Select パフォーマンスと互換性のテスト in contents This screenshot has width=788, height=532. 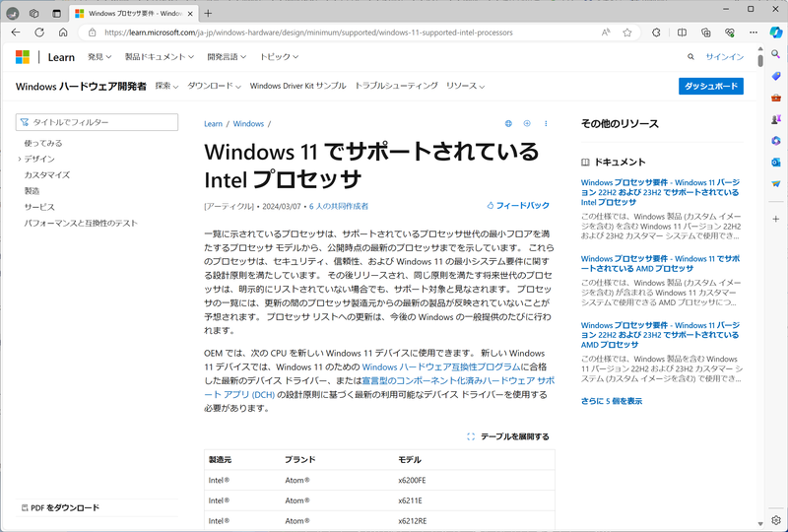tap(81, 224)
